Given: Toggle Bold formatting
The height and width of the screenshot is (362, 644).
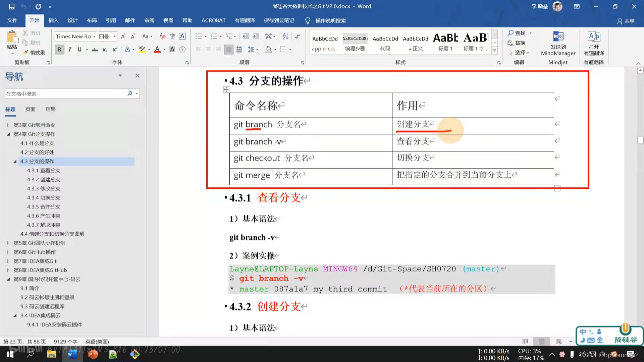Looking at the screenshot, I should (59, 50).
